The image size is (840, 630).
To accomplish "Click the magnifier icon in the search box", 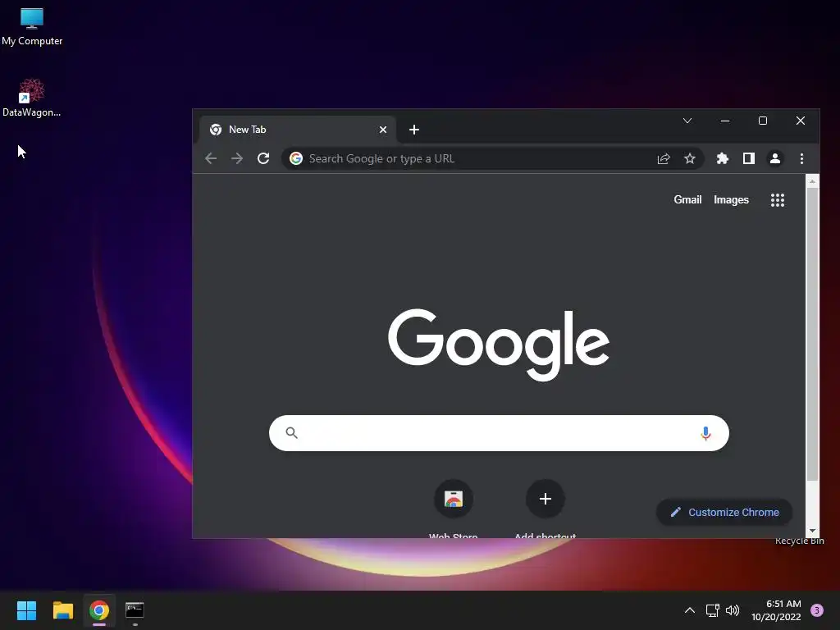I will [291, 433].
